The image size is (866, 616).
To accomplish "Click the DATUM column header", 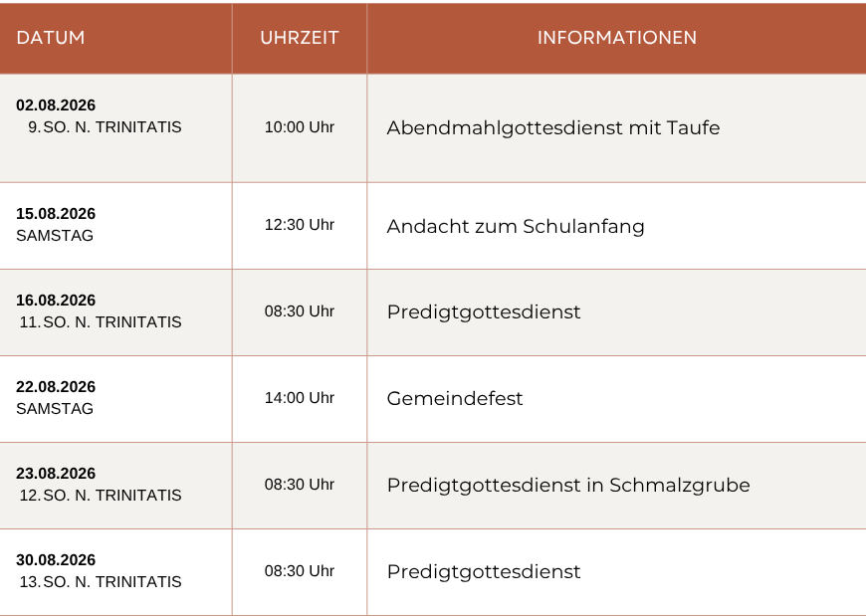I will click(x=50, y=38).
